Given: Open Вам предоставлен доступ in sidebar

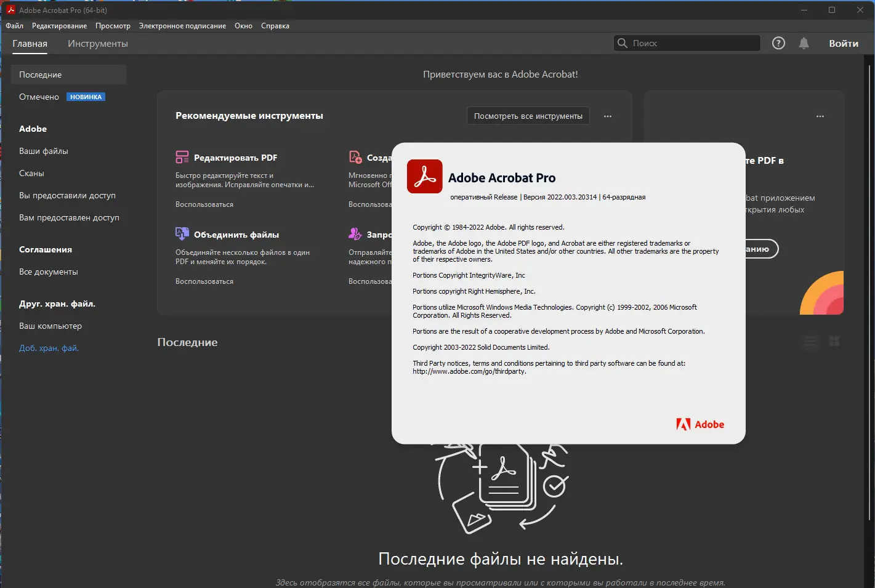Looking at the screenshot, I should [69, 218].
